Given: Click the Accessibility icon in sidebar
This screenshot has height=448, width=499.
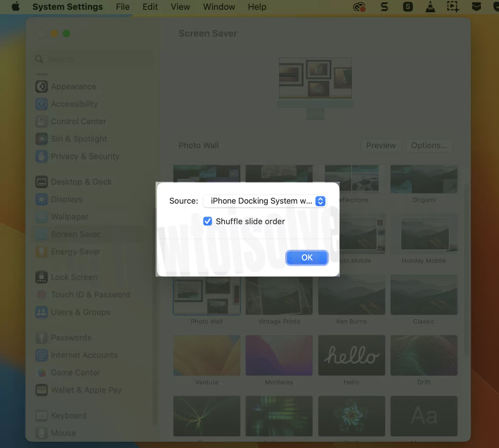Looking at the screenshot, I should [x=42, y=104].
